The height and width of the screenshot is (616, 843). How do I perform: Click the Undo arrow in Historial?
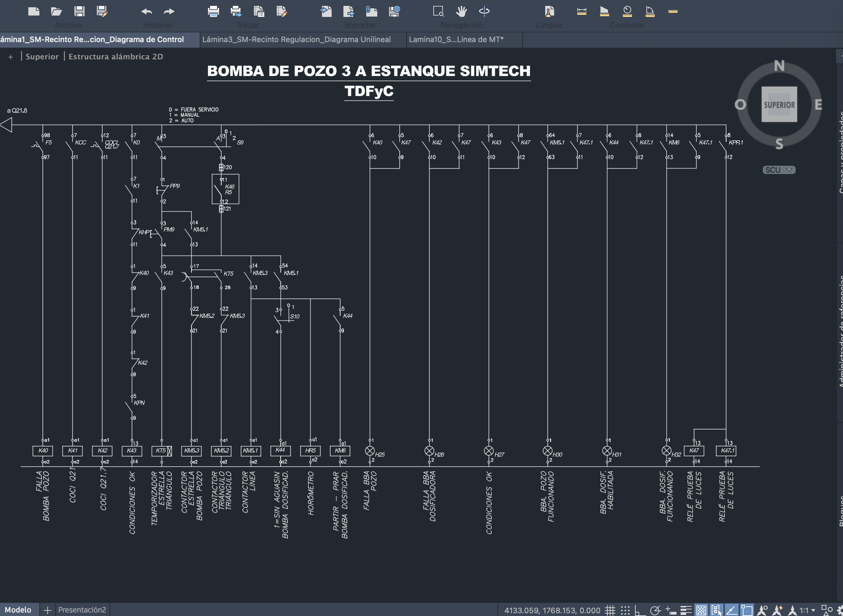146,11
